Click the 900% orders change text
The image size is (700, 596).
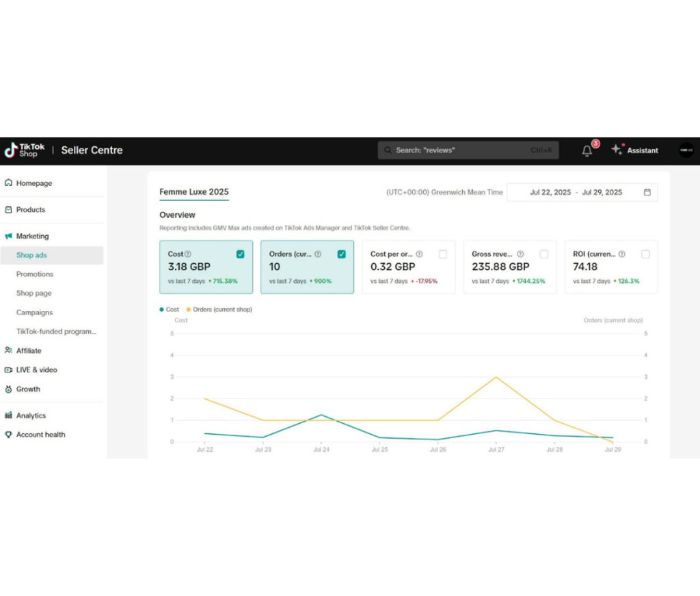[323, 282]
